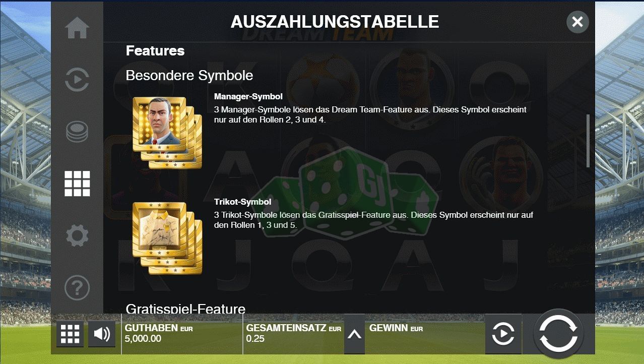
Task: Click the Gewinn win display field
Action: point(424,334)
